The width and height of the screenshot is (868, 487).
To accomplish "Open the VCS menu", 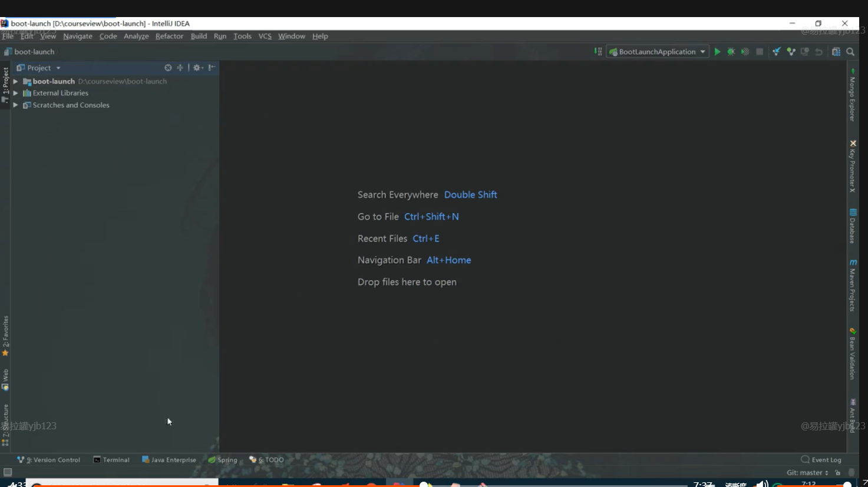I will click(x=265, y=36).
